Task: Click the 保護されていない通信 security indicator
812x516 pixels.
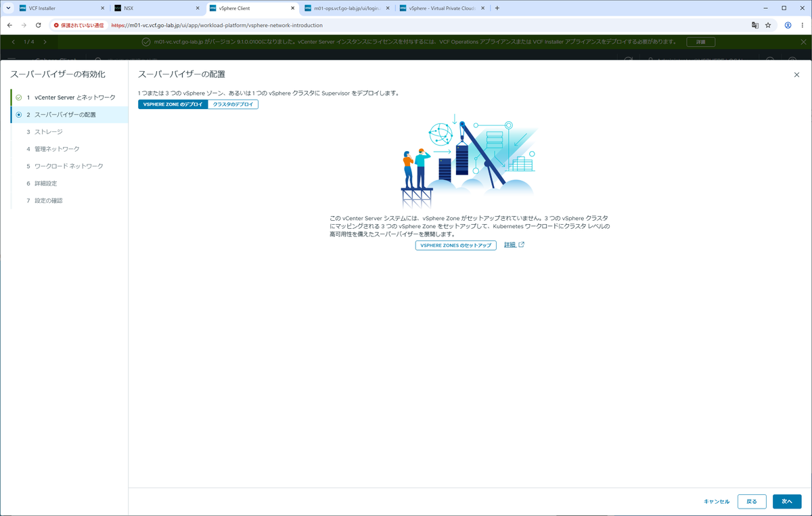Action: 79,25
